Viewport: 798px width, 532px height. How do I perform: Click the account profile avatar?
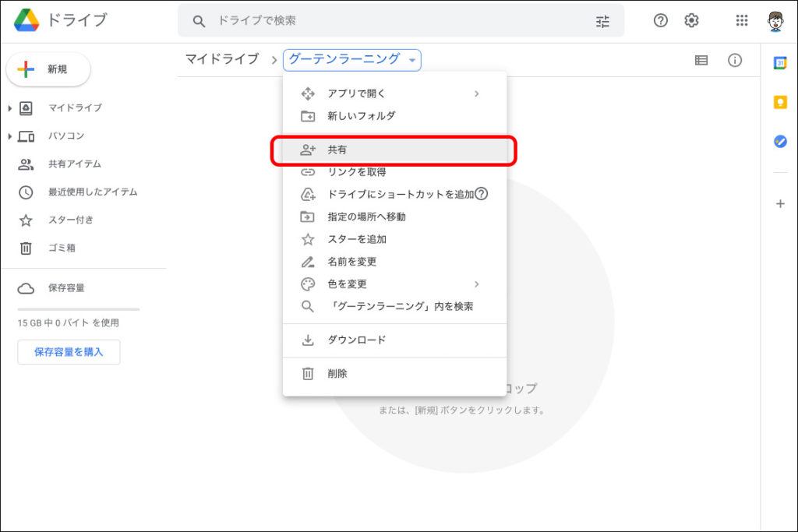click(777, 21)
